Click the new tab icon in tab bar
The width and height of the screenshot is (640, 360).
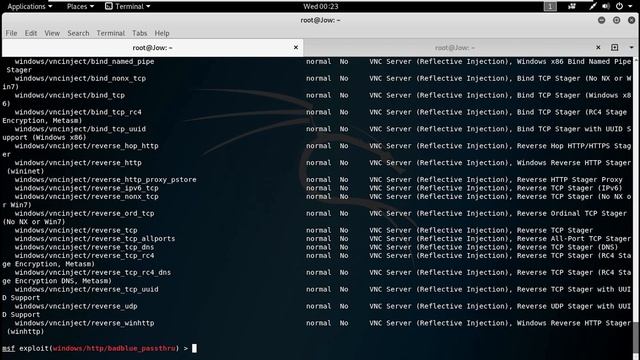614,47
